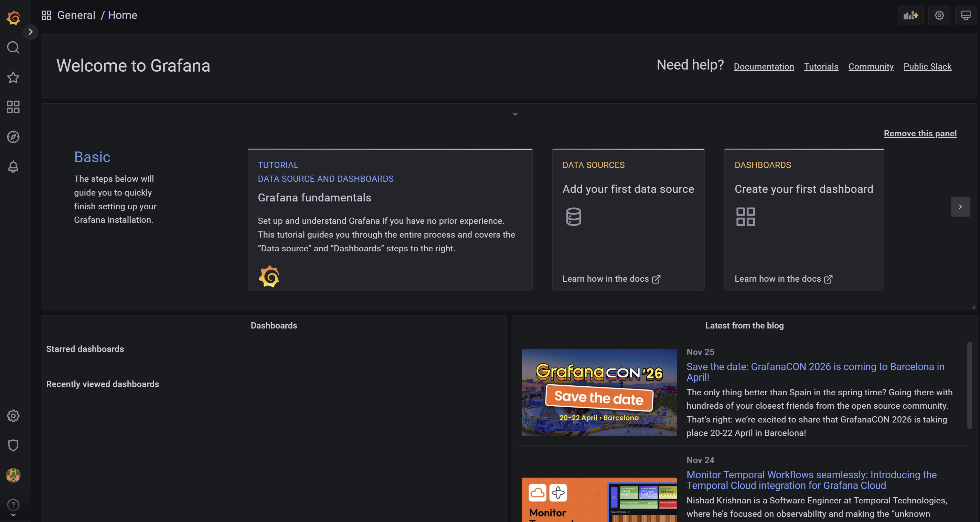Show next setup cards with right arrow

point(960,207)
